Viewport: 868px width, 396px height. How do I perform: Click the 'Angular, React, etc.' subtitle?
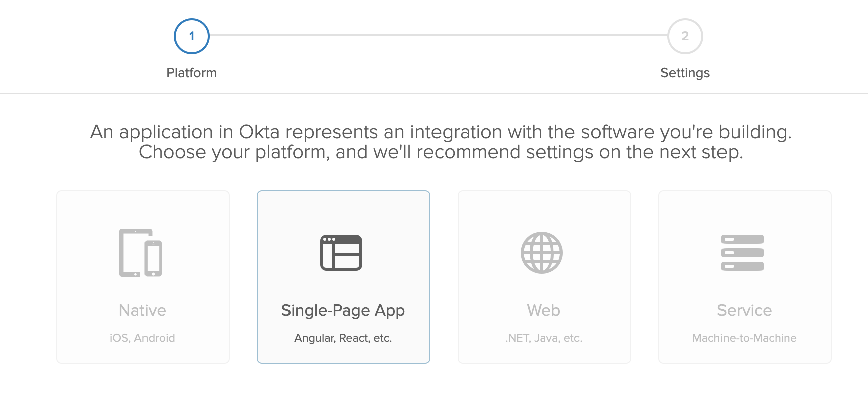[x=343, y=338]
